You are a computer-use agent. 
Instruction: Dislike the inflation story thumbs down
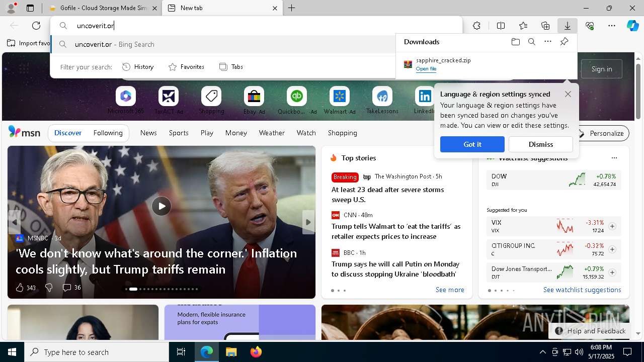49,288
